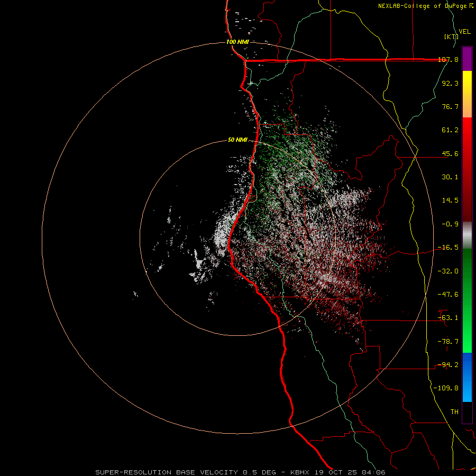This screenshot has height=476, width=476.
Task: Click the 50 NMI range ring label
Action: coord(237,140)
